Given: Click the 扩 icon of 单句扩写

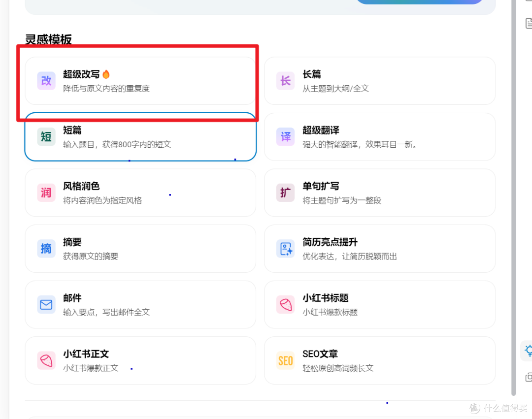Looking at the screenshot, I should tap(285, 193).
